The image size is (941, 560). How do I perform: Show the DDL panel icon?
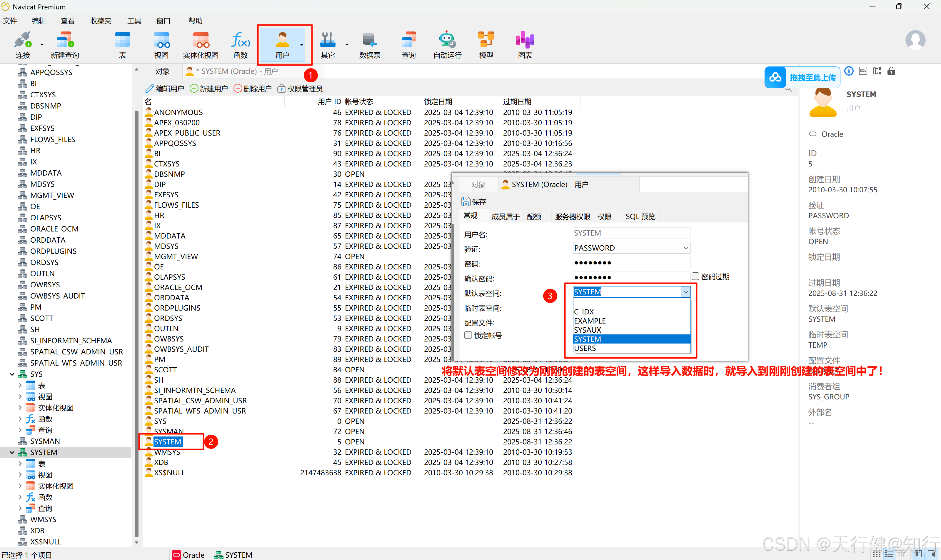click(x=863, y=71)
